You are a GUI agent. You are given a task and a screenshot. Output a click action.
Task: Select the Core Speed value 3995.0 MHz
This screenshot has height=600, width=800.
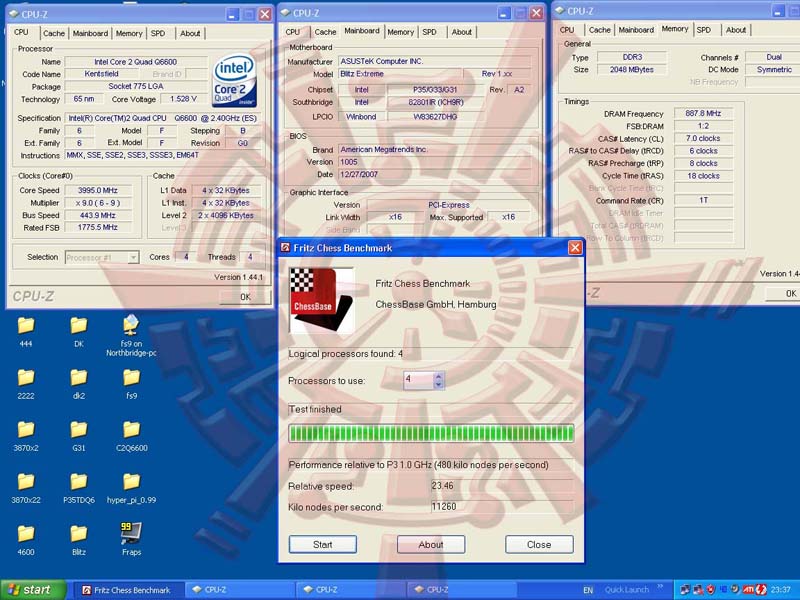(98, 190)
